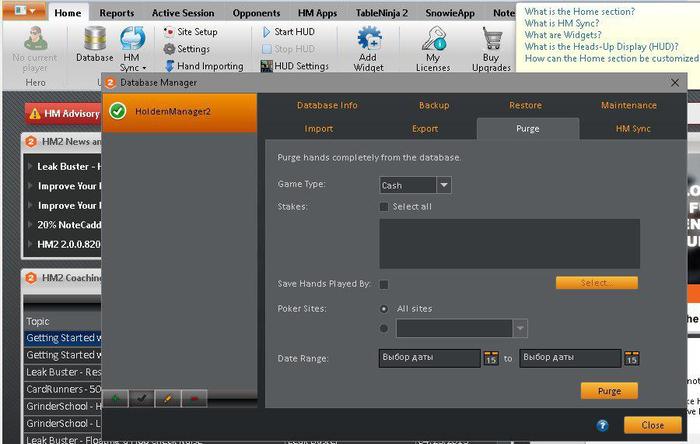The image size is (700, 444).
Task: Open the Backup tab
Action: point(434,105)
